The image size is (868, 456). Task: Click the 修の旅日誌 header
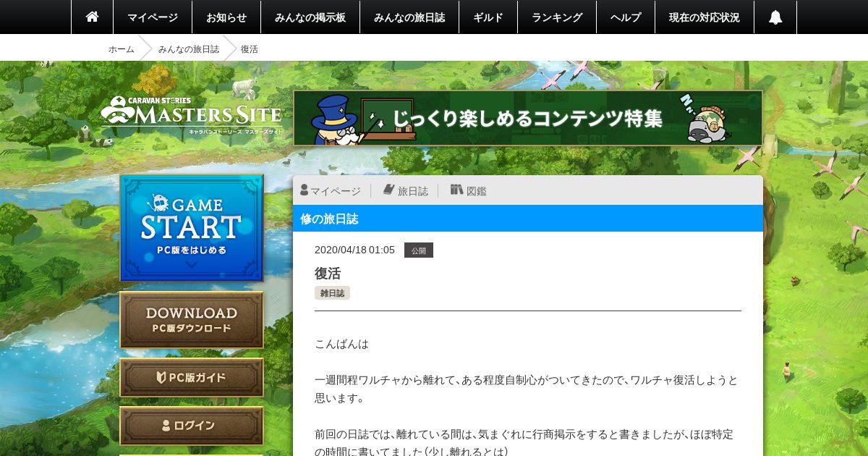pos(528,219)
